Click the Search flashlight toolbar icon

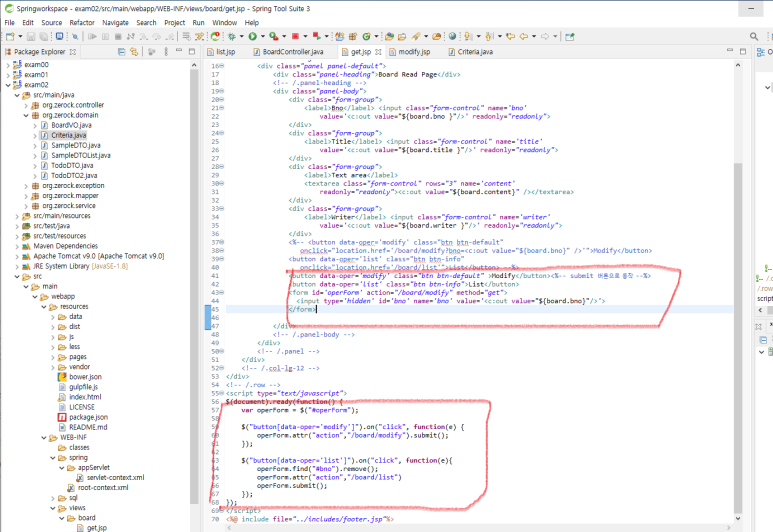[416, 36]
